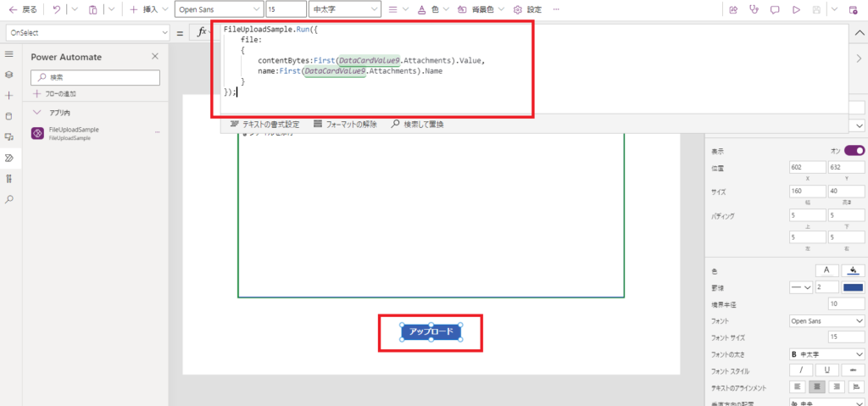868x406 pixels.
Task: Close the Power Automate pane
Action: (x=155, y=57)
